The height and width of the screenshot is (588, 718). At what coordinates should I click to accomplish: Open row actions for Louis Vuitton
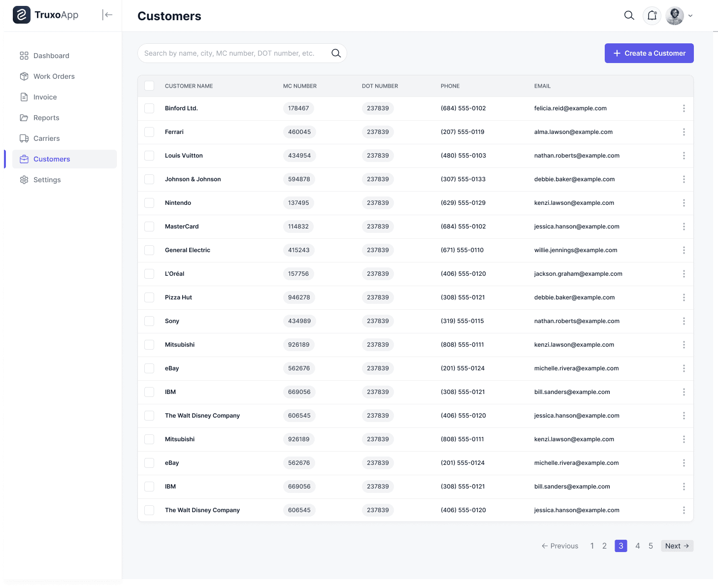coord(684,156)
